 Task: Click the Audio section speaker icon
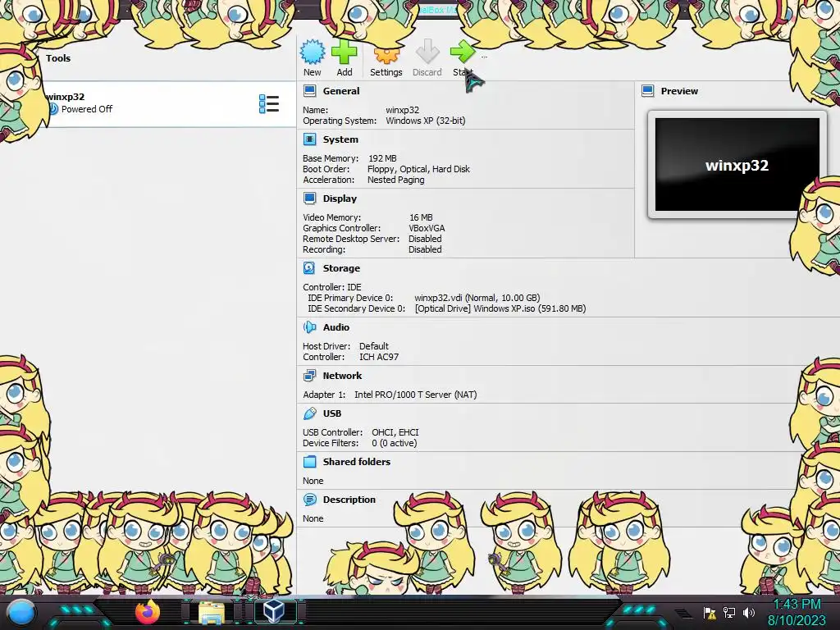point(309,326)
